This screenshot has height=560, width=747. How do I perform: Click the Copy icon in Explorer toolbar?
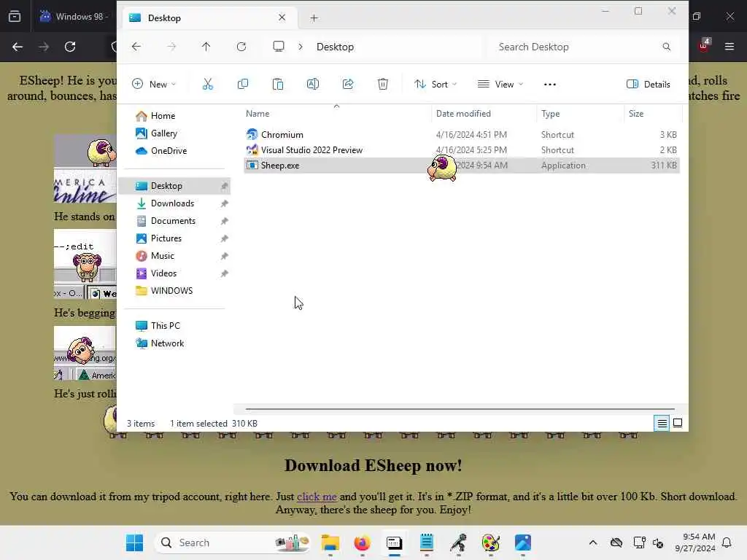coord(242,85)
